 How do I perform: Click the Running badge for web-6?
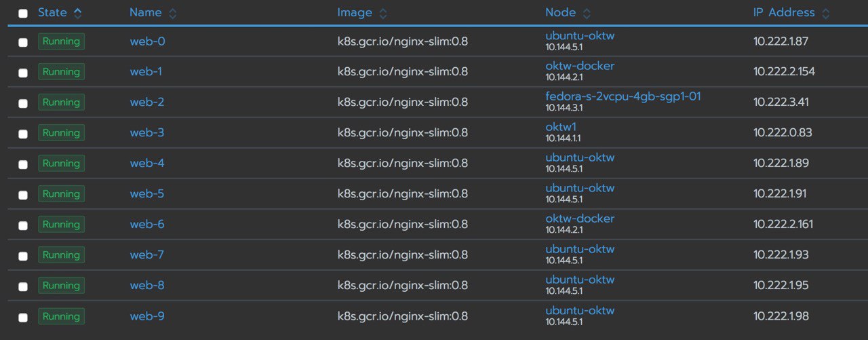point(61,225)
